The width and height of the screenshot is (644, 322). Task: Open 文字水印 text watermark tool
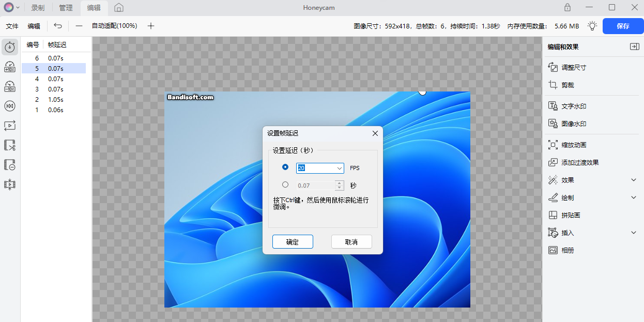tap(568, 106)
